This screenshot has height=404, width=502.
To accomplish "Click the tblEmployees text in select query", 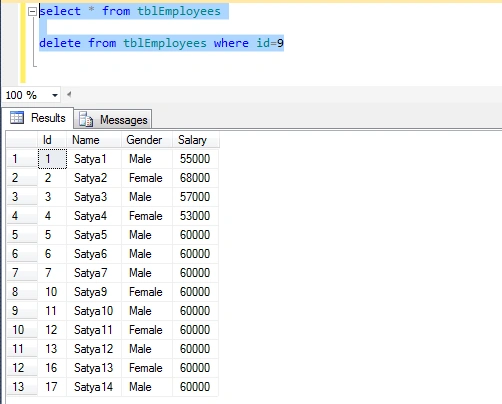I will point(179,11).
